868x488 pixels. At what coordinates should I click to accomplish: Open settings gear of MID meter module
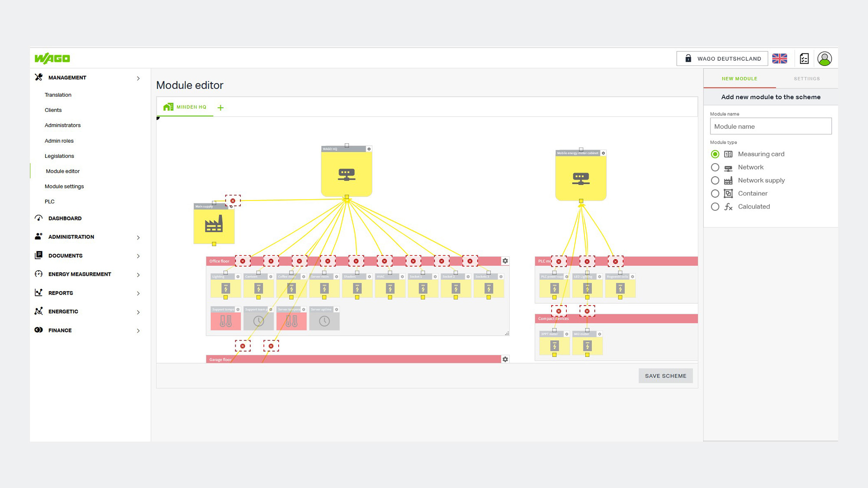[599, 334]
